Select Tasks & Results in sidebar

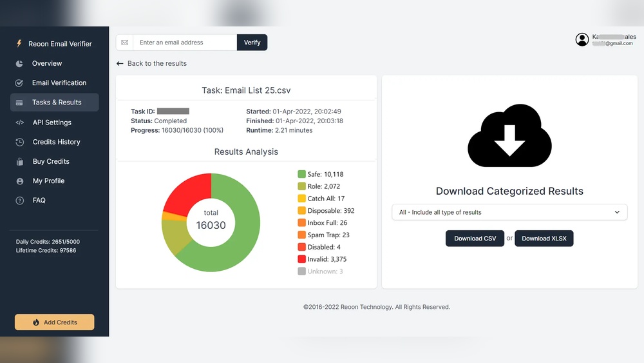(55, 103)
